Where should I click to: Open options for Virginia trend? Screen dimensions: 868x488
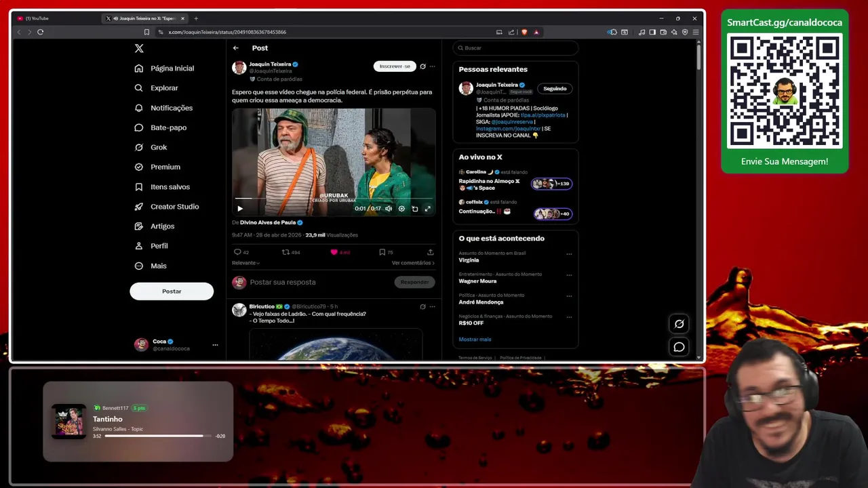569,254
